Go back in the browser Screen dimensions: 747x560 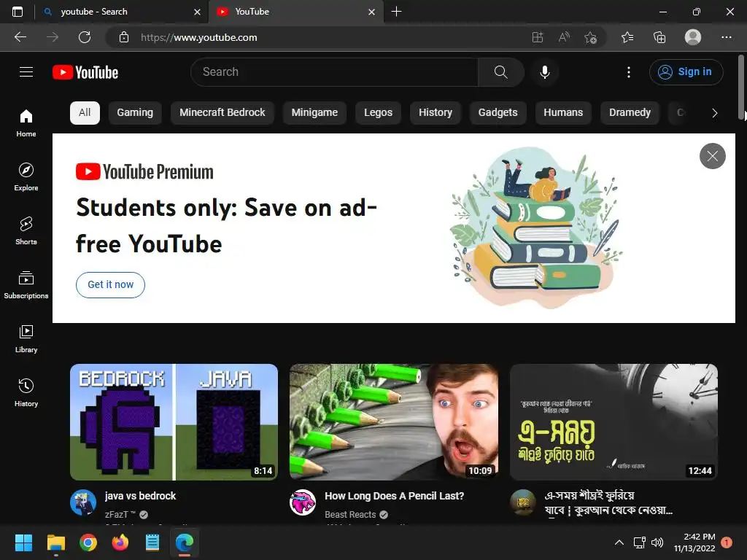point(20,37)
